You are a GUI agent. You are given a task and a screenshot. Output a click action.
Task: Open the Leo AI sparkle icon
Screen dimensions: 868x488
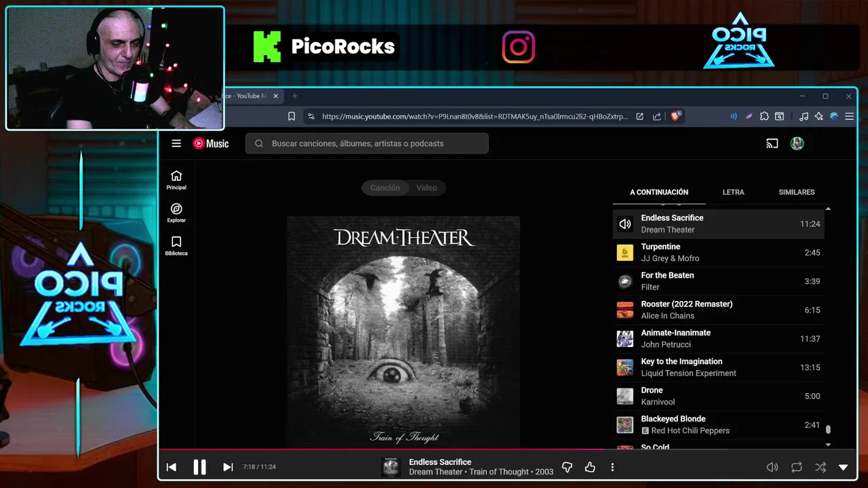point(819,117)
